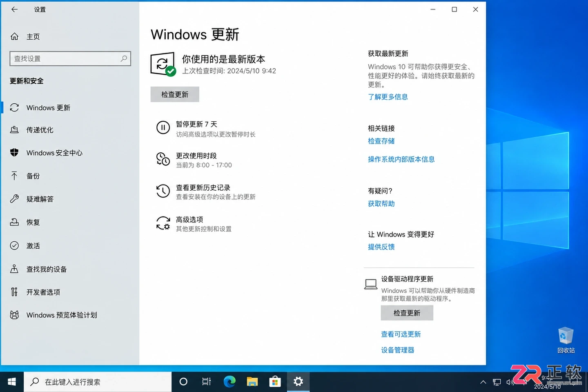588x392 pixels.
Task: Click the update status icon with green check
Action: tap(163, 64)
